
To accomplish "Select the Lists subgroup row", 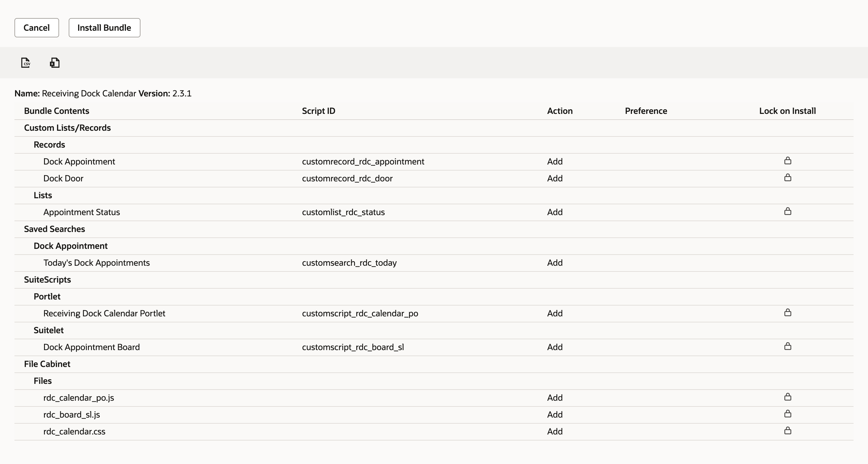I will click(x=434, y=196).
